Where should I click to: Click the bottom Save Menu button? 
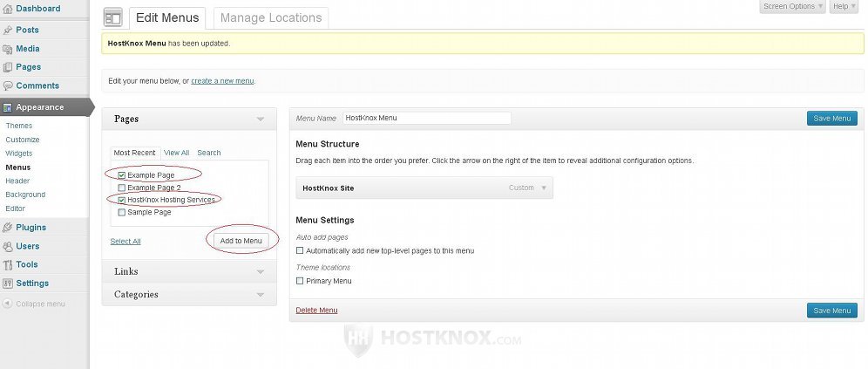tap(832, 311)
